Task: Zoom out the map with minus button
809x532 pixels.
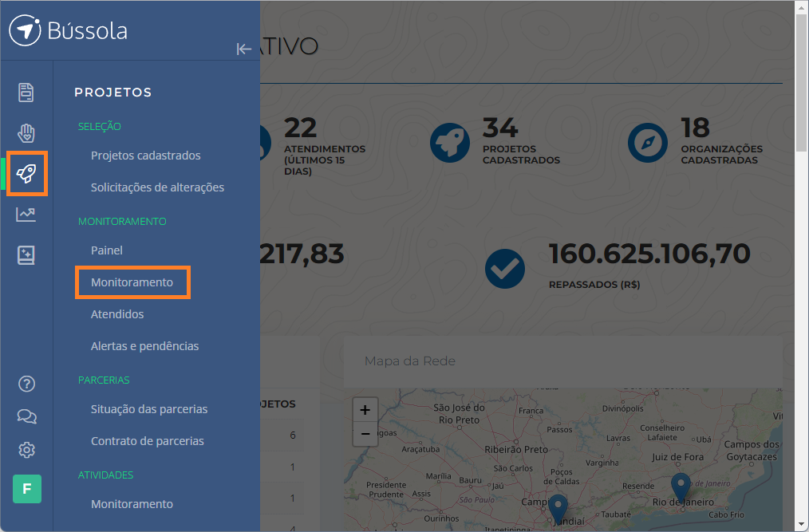Action: [x=365, y=434]
